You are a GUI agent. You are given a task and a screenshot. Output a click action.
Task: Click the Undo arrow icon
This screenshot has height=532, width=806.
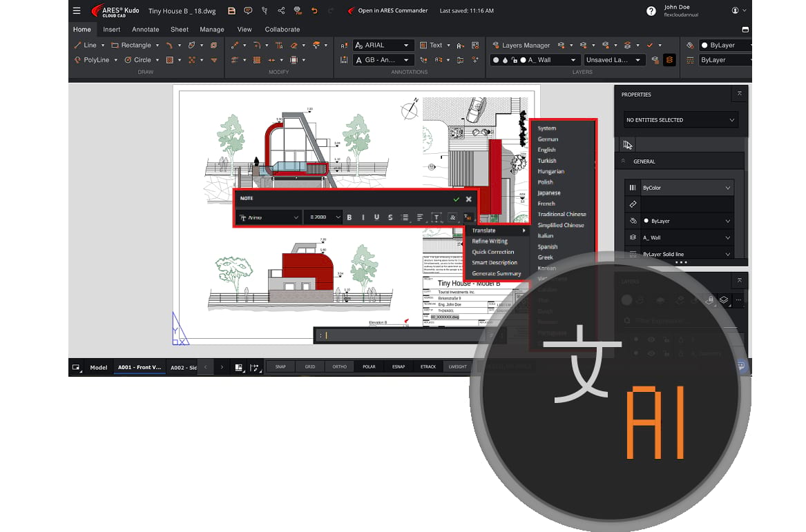tap(314, 10)
